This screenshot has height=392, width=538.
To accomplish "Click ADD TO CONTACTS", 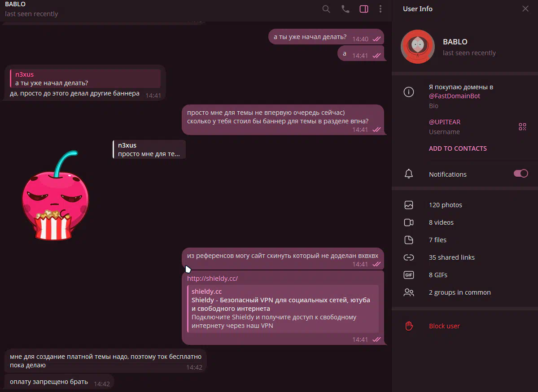I will tap(458, 148).
